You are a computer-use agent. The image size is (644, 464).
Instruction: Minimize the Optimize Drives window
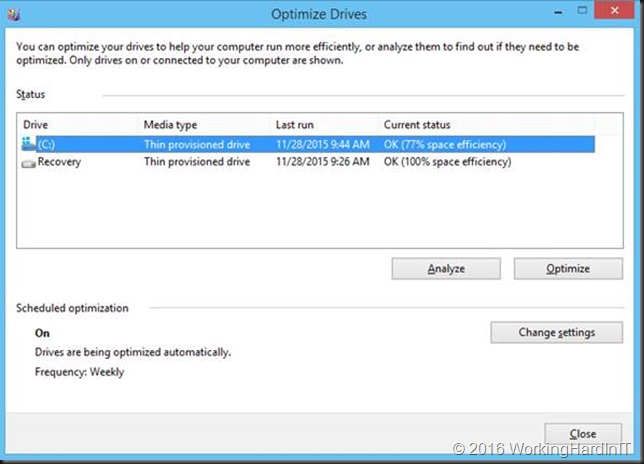pos(558,12)
